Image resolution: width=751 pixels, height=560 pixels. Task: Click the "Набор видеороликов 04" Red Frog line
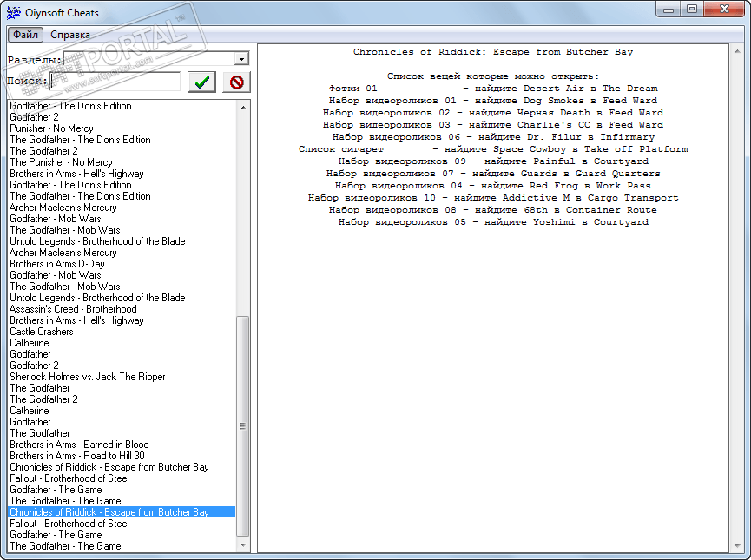(493, 186)
